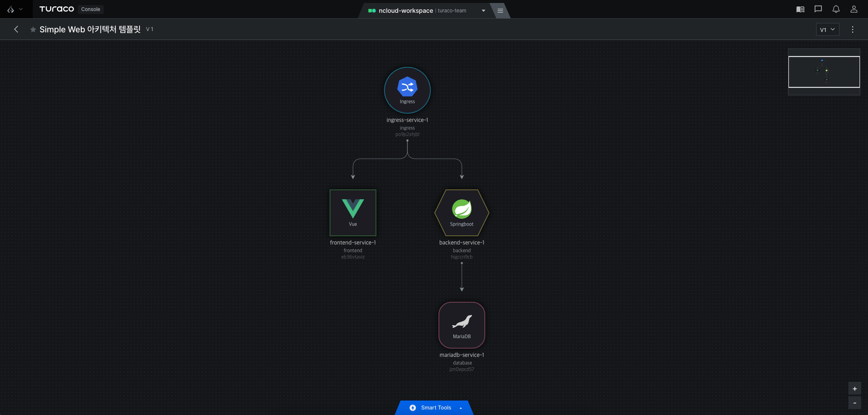Click the eb36vtaviz ID text
This screenshot has height=415, width=868.
[353, 257]
